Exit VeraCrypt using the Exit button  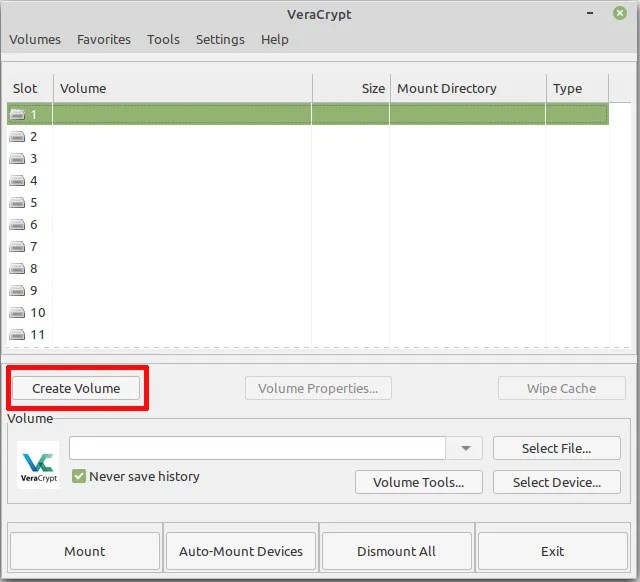coord(553,551)
